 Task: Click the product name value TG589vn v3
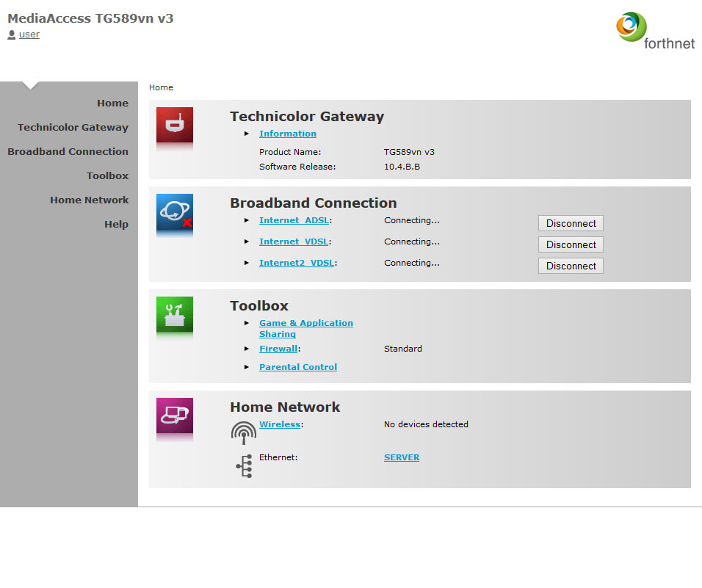click(409, 152)
